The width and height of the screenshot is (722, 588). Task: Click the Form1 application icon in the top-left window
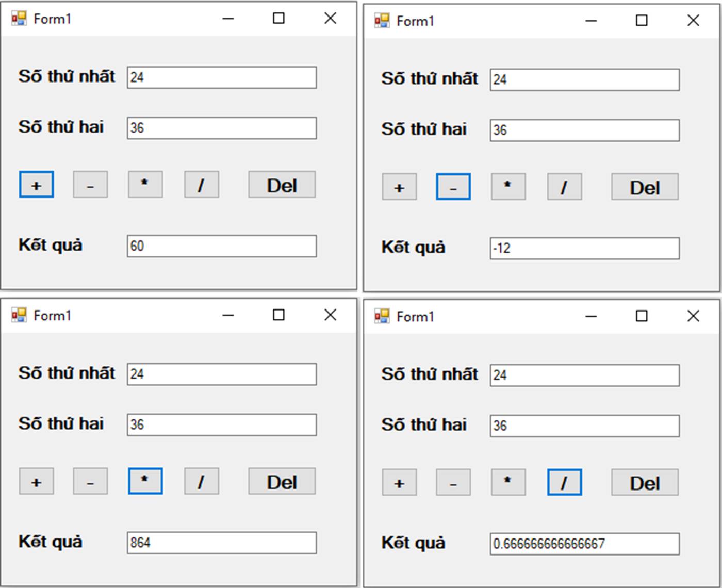coord(19,18)
